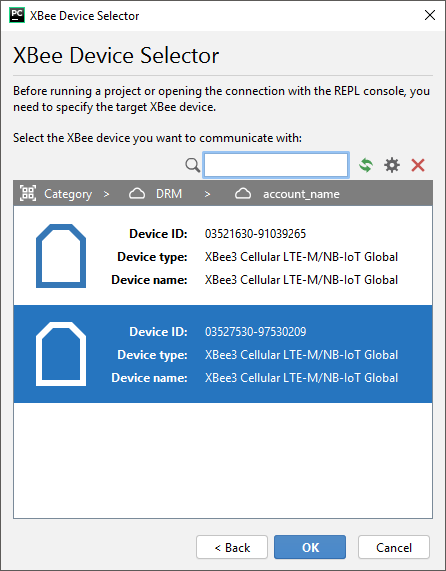This screenshot has width=446, height=571.
Task: Select Device ID text 03527530-97530209
Action: tap(256, 332)
